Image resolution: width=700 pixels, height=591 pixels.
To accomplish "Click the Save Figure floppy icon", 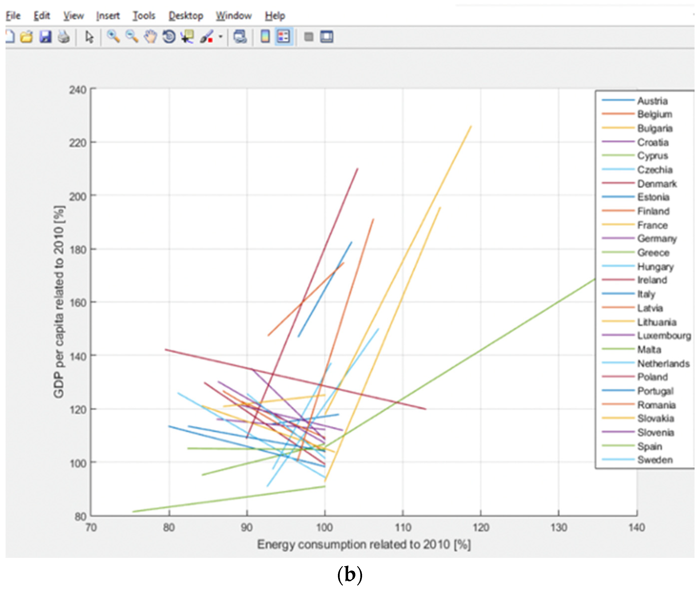I will (x=46, y=36).
